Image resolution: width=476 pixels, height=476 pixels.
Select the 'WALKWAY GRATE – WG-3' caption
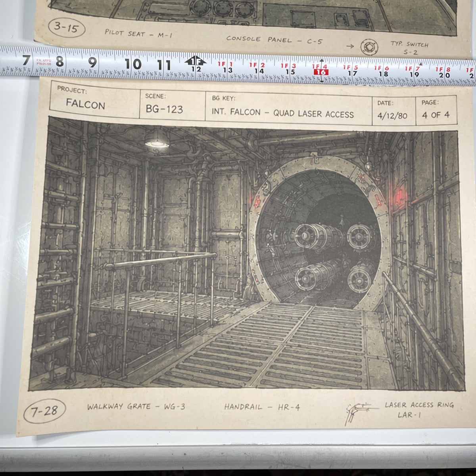(x=136, y=407)
